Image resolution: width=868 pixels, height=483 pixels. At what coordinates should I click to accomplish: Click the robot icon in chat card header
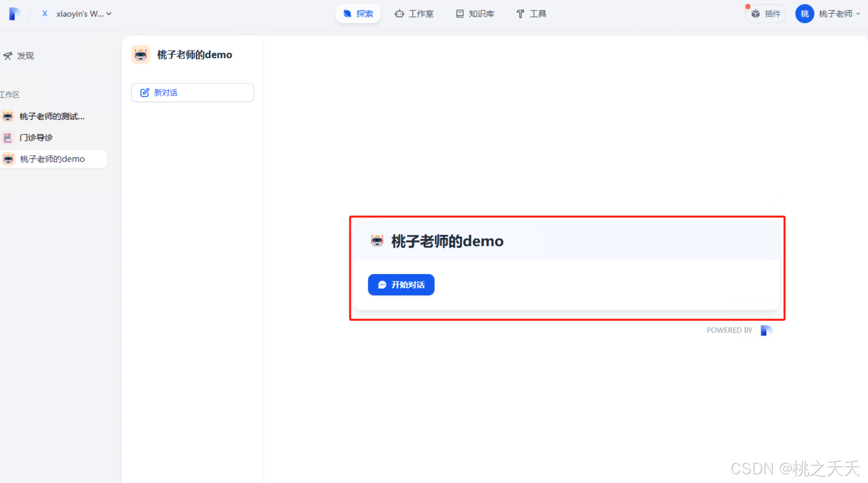coord(377,241)
